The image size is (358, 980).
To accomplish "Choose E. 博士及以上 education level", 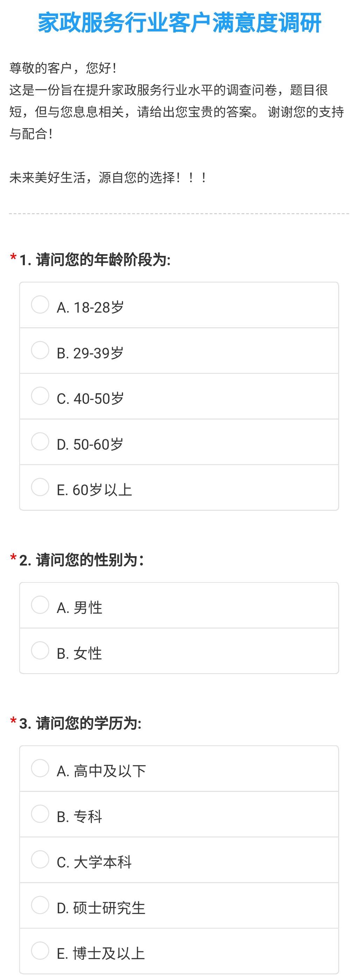I will tap(40, 951).
